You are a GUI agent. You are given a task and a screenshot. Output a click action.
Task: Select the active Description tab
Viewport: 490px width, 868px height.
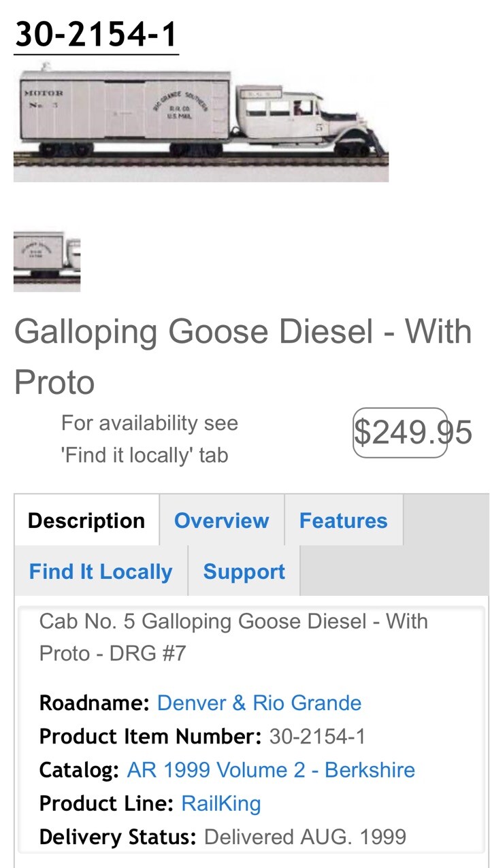(x=86, y=520)
